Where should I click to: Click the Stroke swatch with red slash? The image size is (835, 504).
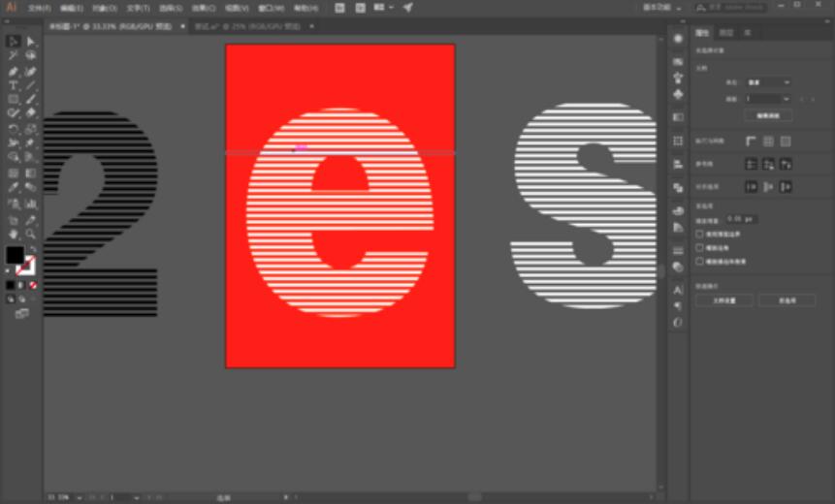(x=25, y=266)
